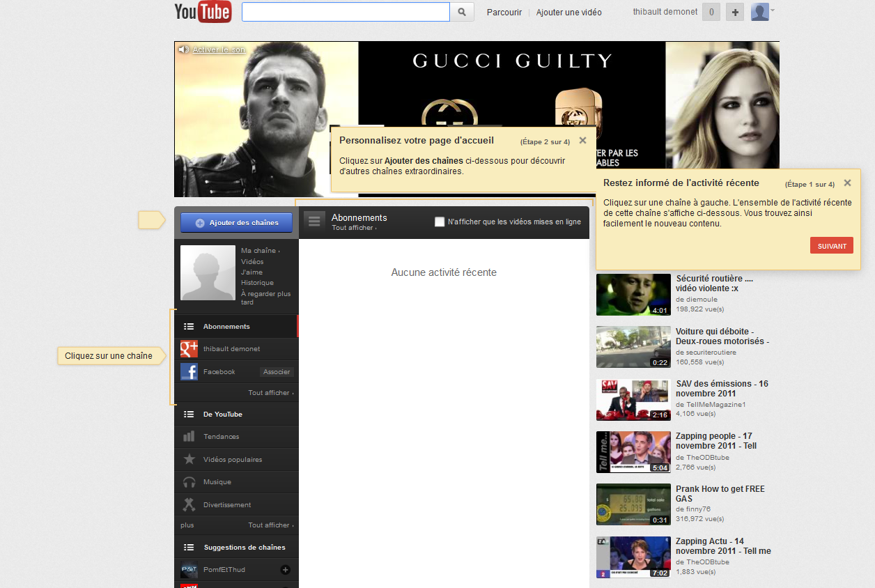Open the user avatar account menu

pyautogui.click(x=761, y=12)
